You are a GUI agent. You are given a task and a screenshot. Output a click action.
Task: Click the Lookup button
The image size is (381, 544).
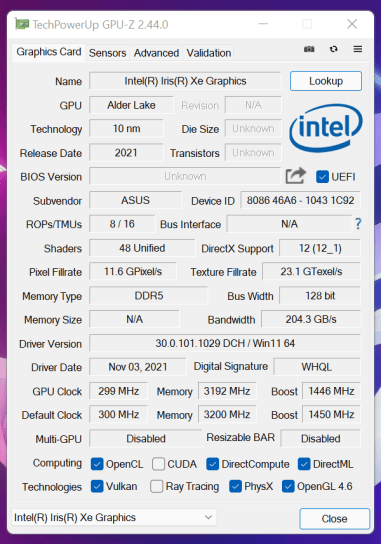coord(326,81)
